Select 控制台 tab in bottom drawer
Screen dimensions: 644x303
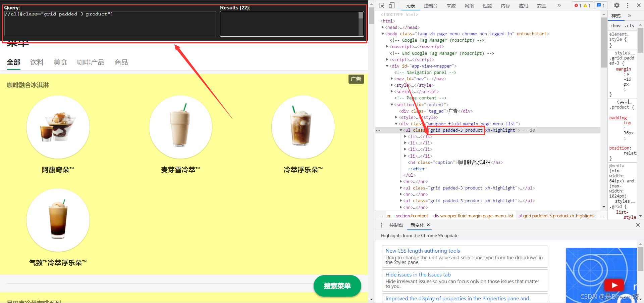[396, 225]
